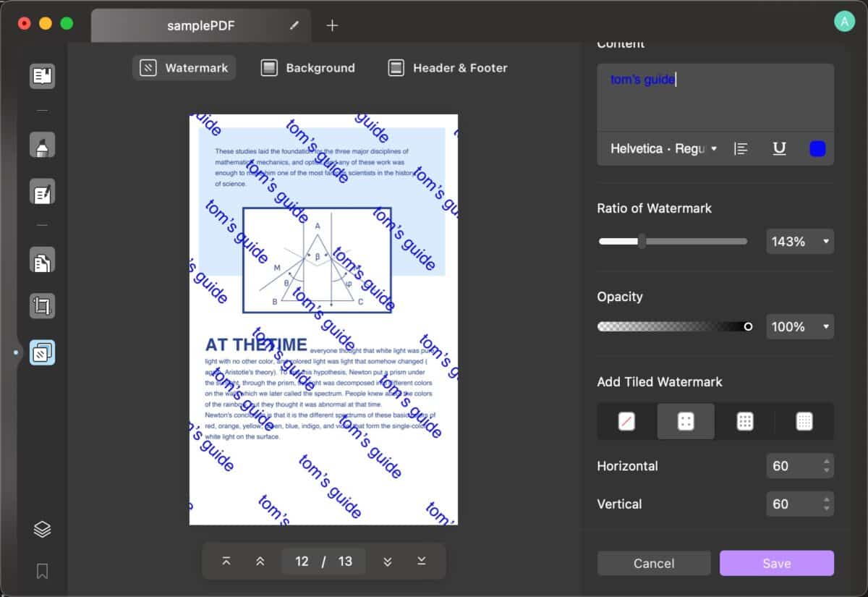
Task: Click the watermark content text box
Action: 715,97
